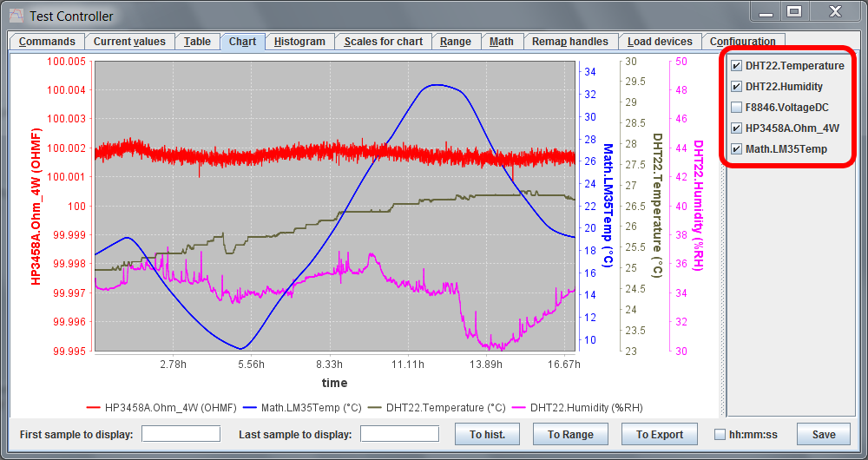Toggle the HP3458A.Ohm_4W checkbox
The width and height of the screenshot is (868, 460).
pyautogui.click(x=737, y=128)
